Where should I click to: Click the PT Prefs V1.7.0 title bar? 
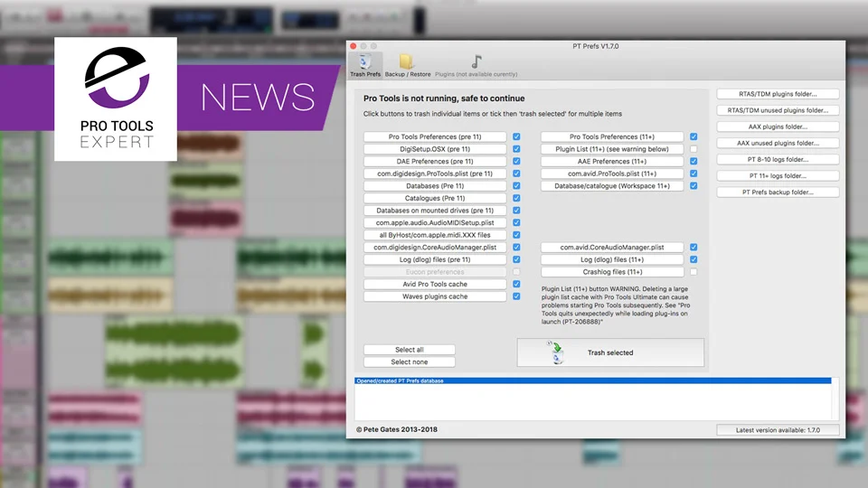(596, 46)
